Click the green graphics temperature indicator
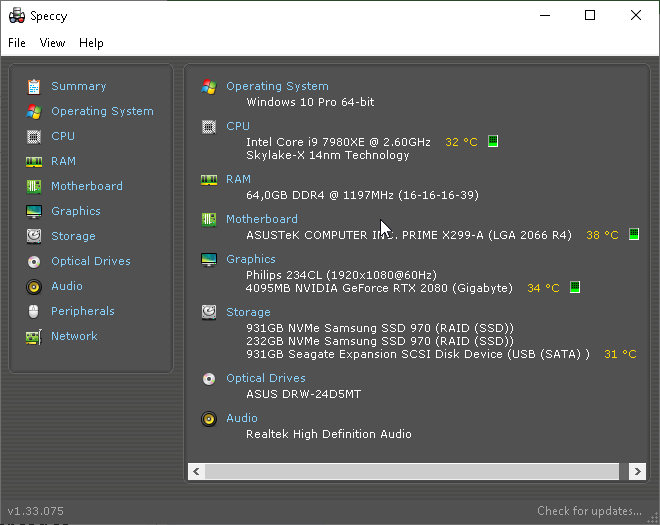Image resolution: width=660 pixels, height=525 pixels. [575, 288]
